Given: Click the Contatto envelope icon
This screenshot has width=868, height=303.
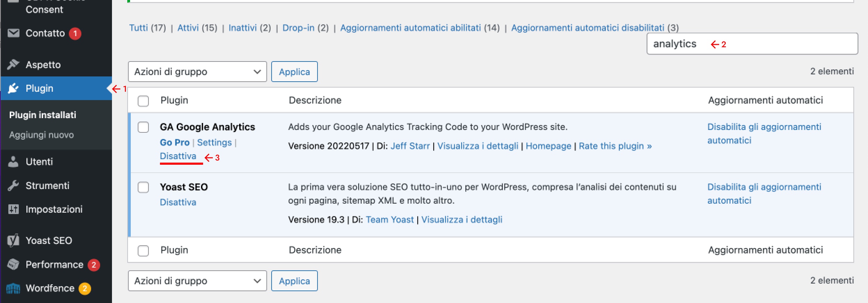Looking at the screenshot, I should coord(14,33).
